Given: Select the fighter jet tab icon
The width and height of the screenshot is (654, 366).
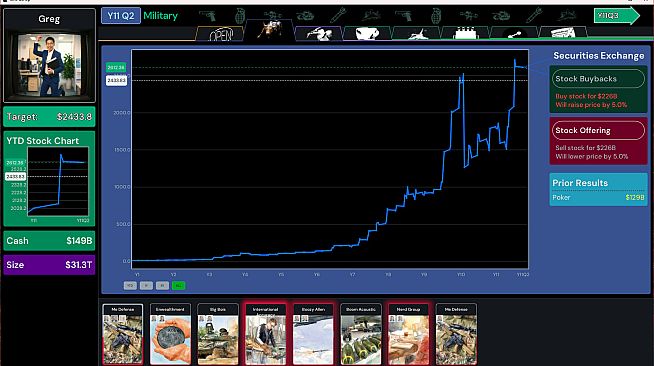Looking at the screenshot, I should 416,33.
